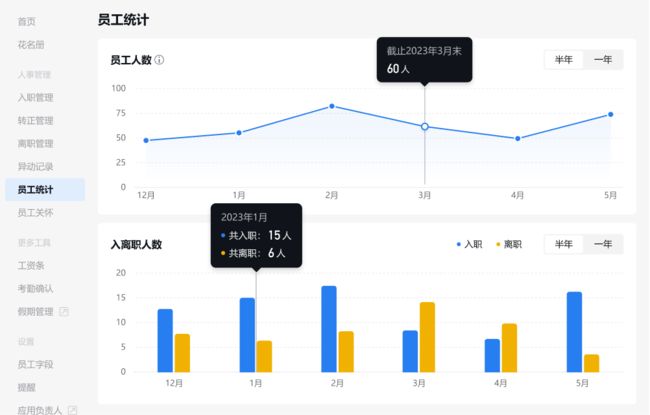Go to 离职管理

36,144
